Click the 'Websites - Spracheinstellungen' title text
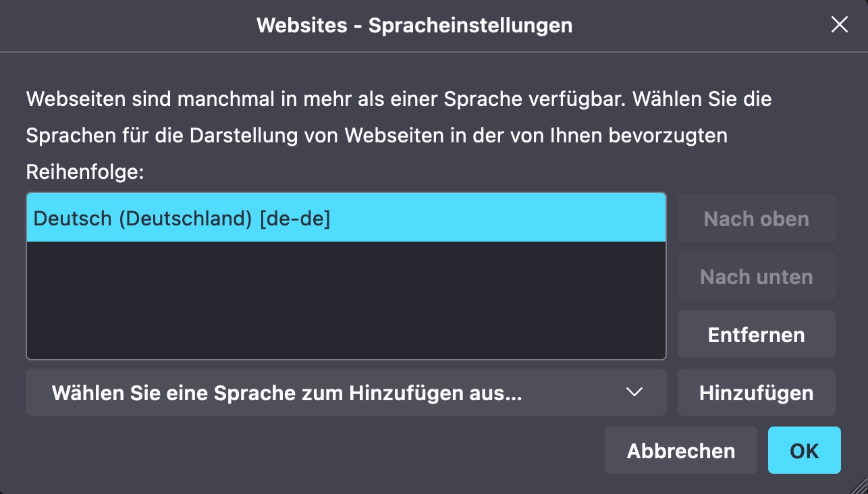The image size is (868, 494). point(414,26)
